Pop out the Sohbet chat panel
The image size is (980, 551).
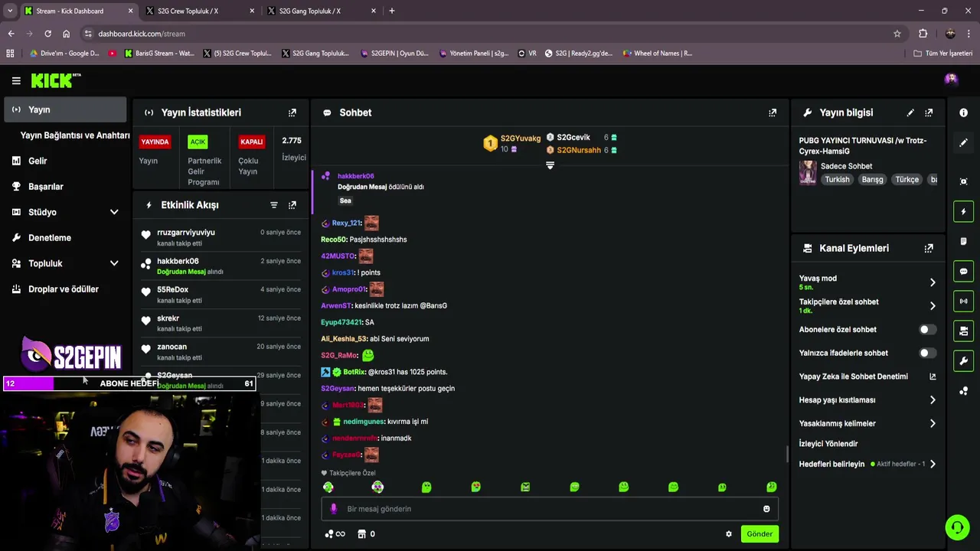click(x=773, y=112)
